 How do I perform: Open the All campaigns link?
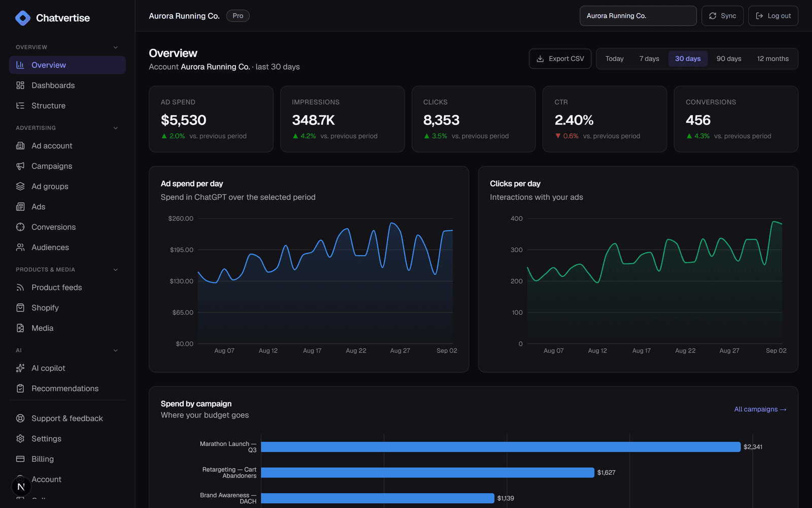point(760,409)
